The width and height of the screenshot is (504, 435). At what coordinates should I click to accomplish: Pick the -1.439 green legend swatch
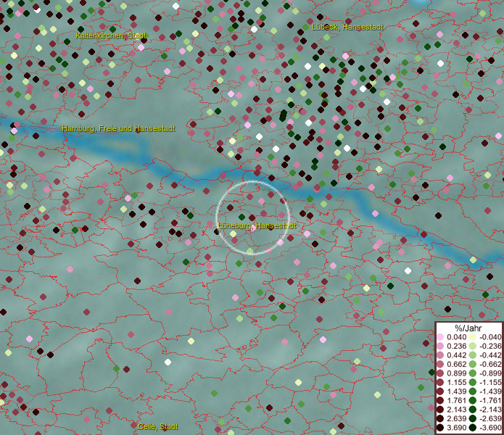[x=473, y=391]
